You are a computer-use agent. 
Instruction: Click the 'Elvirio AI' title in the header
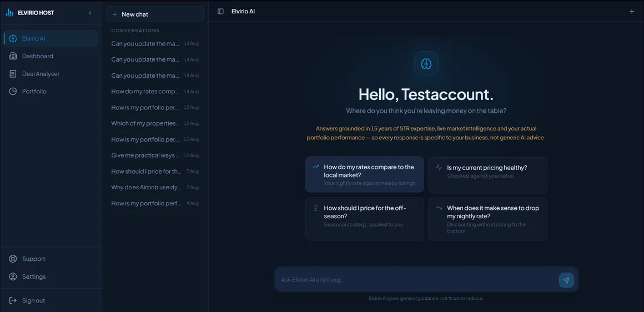tap(243, 12)
